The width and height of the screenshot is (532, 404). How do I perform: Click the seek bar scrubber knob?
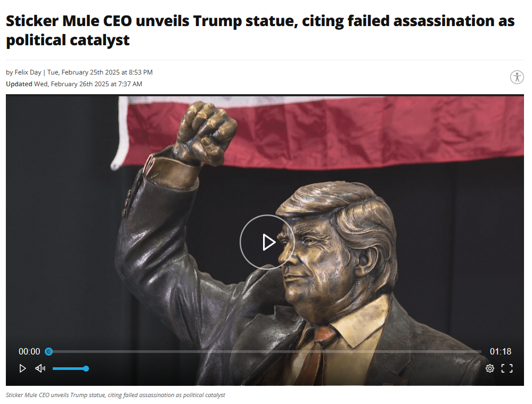(x=49, y=352)
